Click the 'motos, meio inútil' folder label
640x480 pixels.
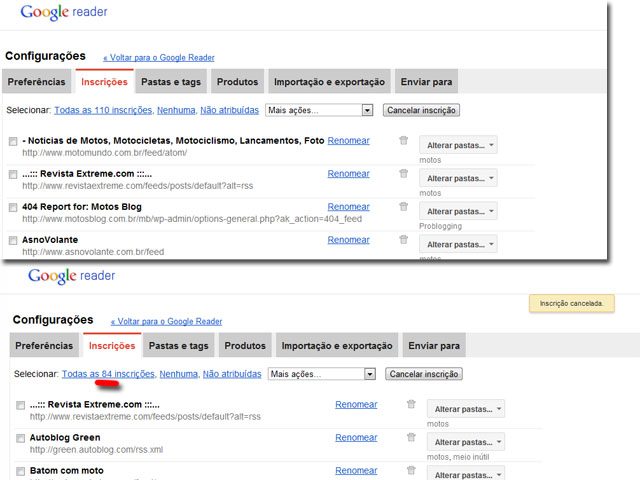[x=458, y=457]
